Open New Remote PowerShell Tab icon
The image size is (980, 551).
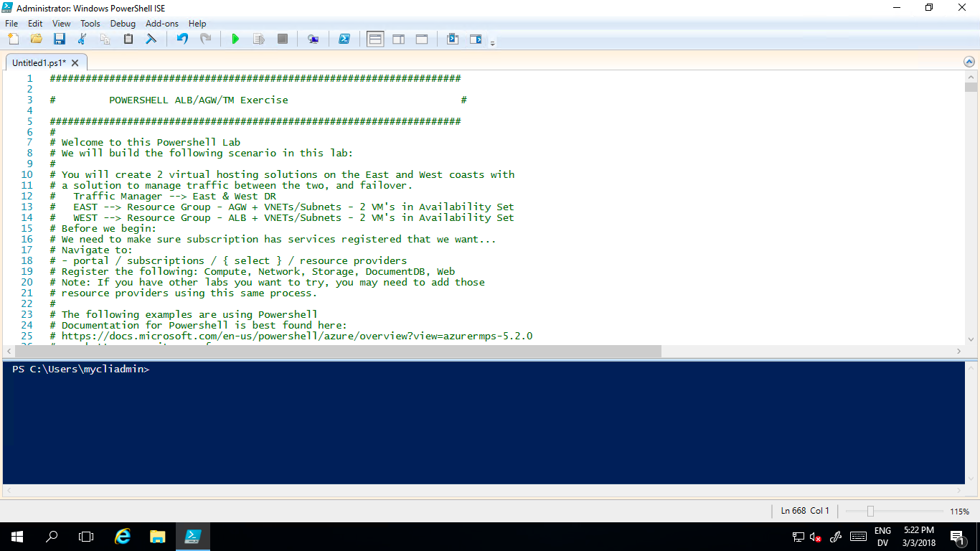314,39
